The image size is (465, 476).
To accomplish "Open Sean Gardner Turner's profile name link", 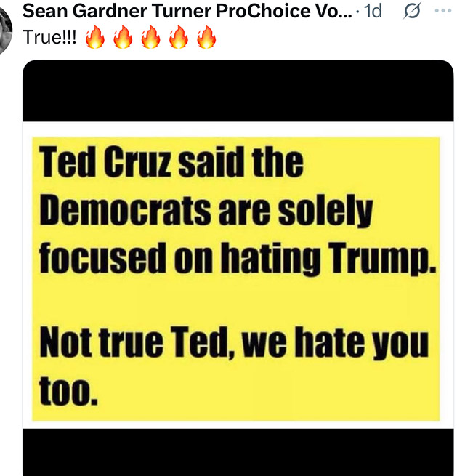I will click(187, 11).
